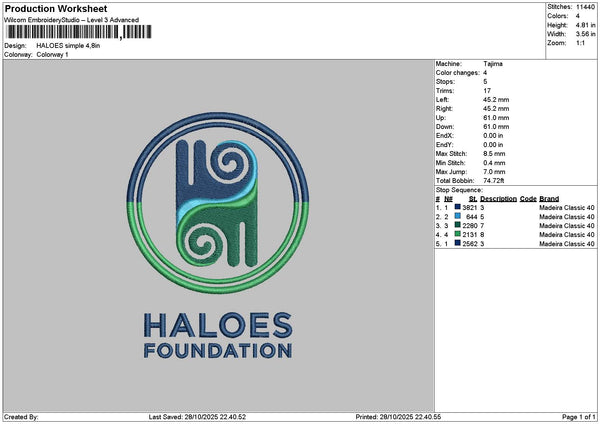Click the Trims value '17'
The image size is (600, 424).
[x=487, y=91]
